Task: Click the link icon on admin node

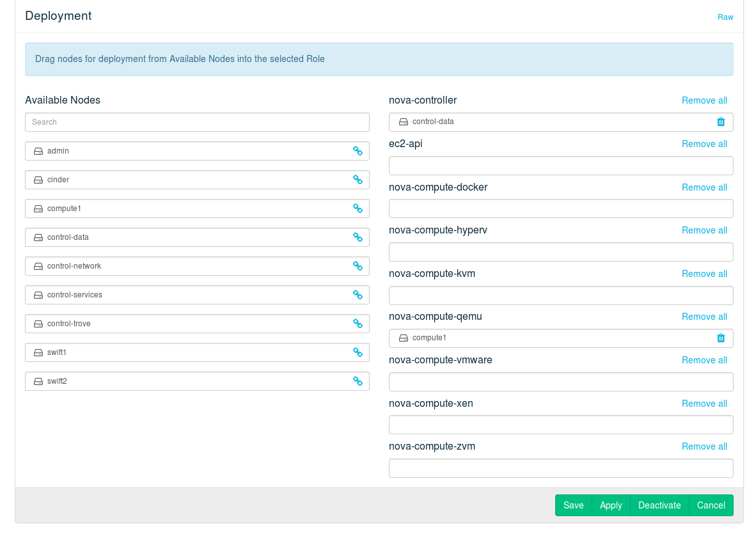Action: pos(358,151)
